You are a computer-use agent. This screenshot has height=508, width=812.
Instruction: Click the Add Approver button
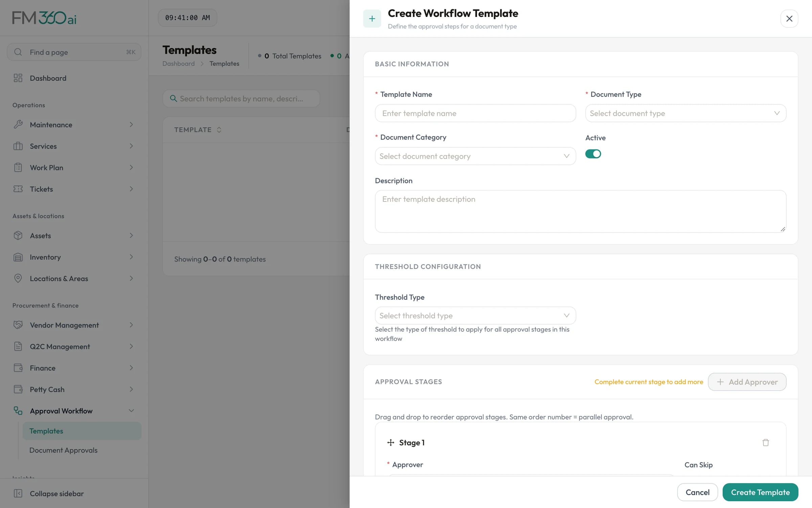pos(747,382)
